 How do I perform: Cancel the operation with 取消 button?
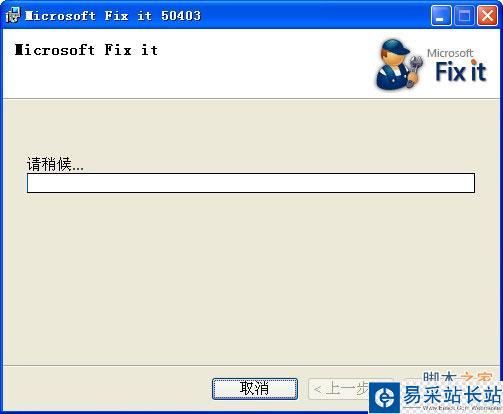point(255,389)
